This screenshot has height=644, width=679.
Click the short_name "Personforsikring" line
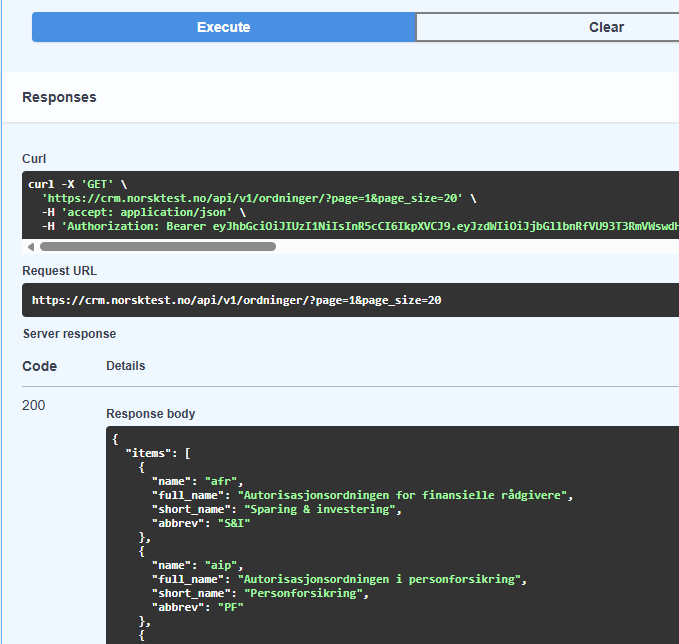coord(260,593)
